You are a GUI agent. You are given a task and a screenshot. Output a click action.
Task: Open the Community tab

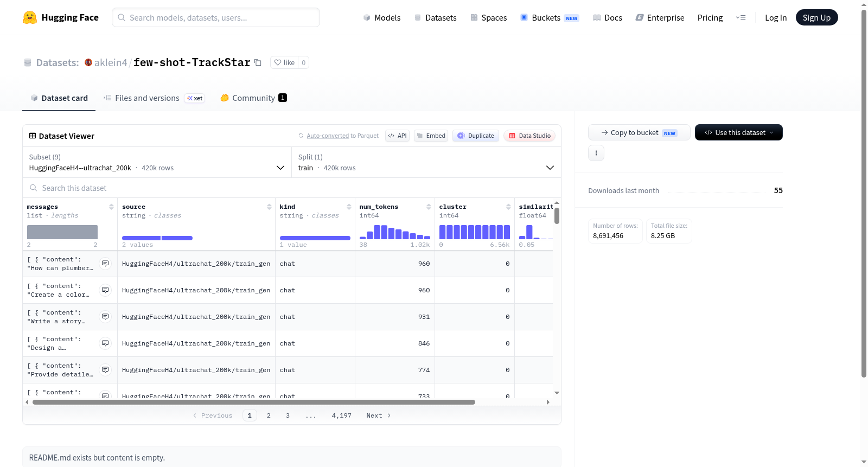tap(253, 98)
